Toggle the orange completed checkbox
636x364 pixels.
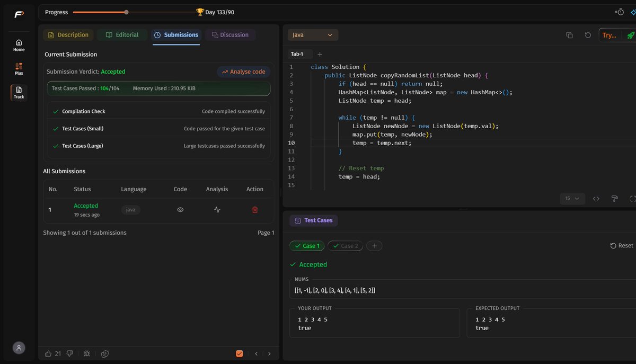click(x=240, y=353)
